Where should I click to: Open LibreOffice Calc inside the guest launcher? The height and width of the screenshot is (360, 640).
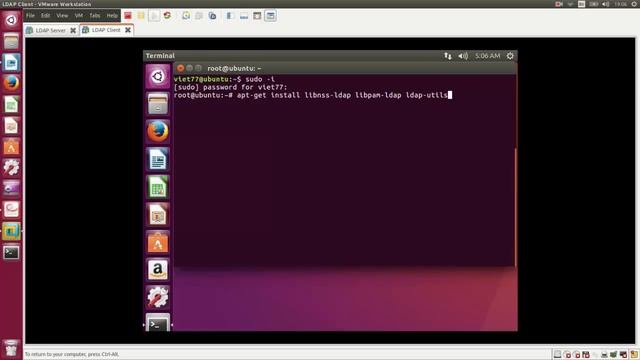coord(158,187)
